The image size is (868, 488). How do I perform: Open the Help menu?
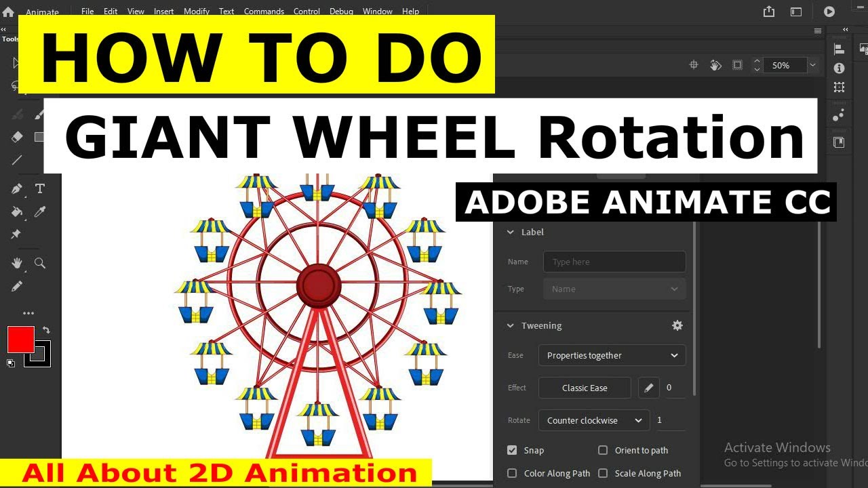(410, 12)
